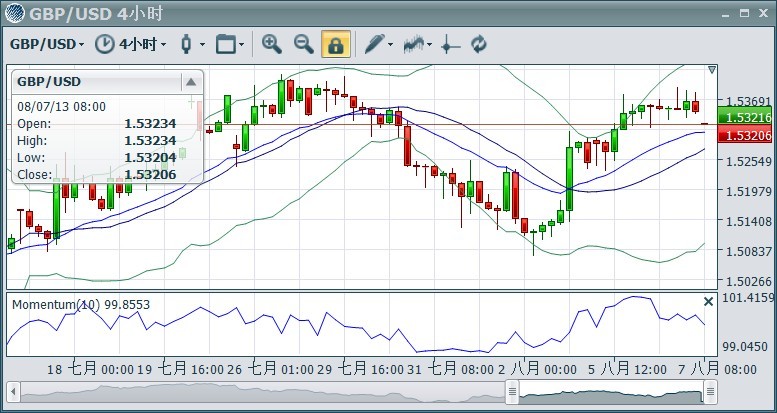Click the 31 七月 08:00 time label
The height and width of the screenshot is (413, 777).
(x=451, y=369)
